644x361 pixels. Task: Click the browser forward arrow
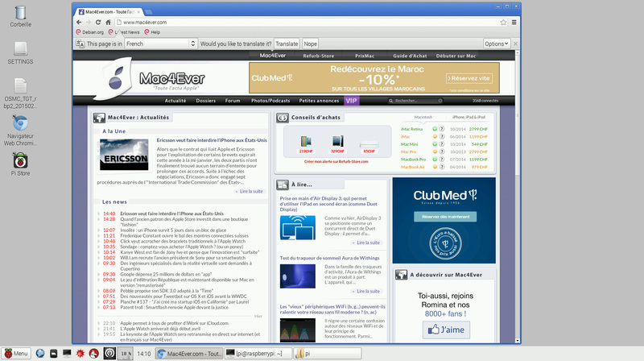click(89, 23)
